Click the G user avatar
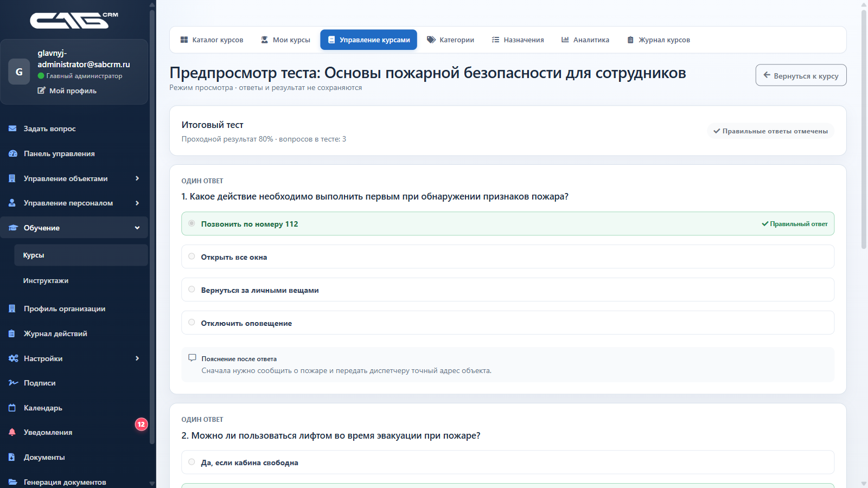Viewport: 868px width, 488px height. point(19,72)
